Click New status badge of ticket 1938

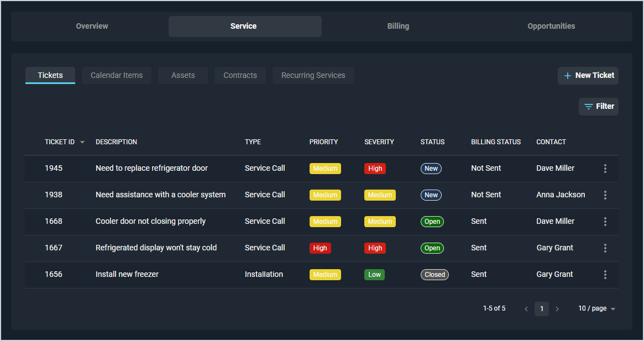click(x=431, y=195)
